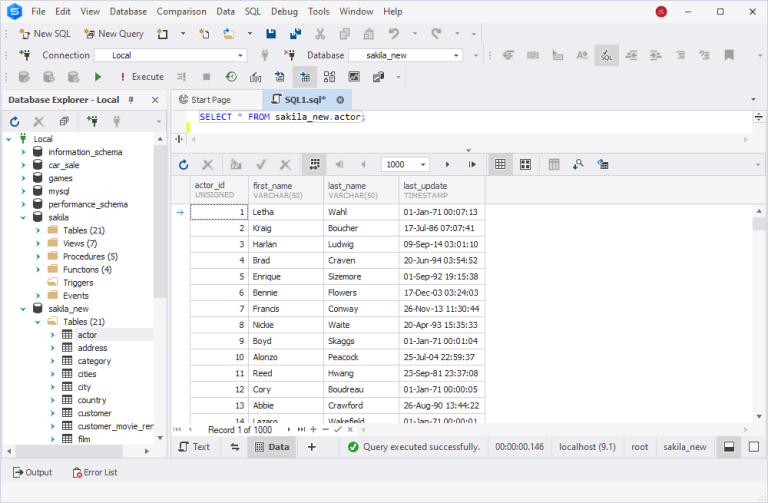This screenshot has width=768, height=503.
Task: Close the SQL1.sql tab
Action: (340, 100)
